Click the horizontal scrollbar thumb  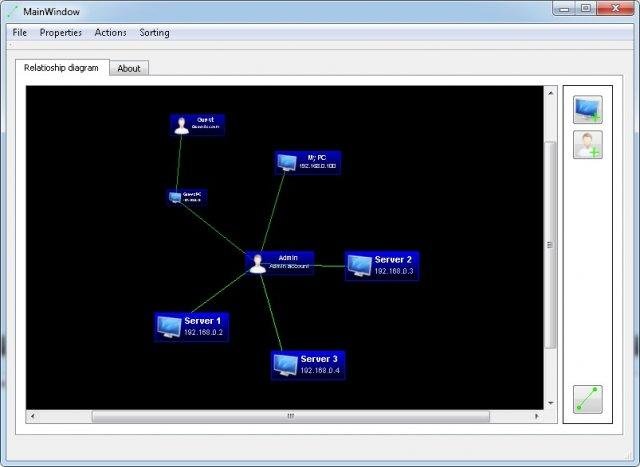(x=291, y=416)
